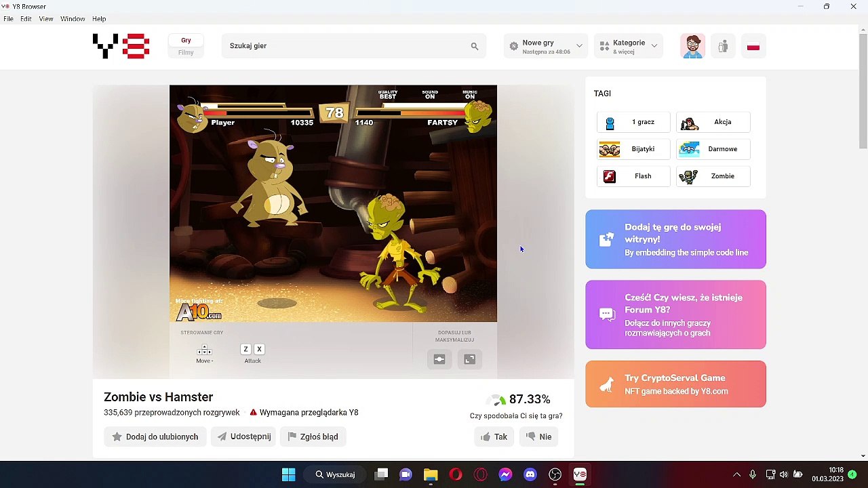Click the Zgłoś błąd button

[313, 436]
